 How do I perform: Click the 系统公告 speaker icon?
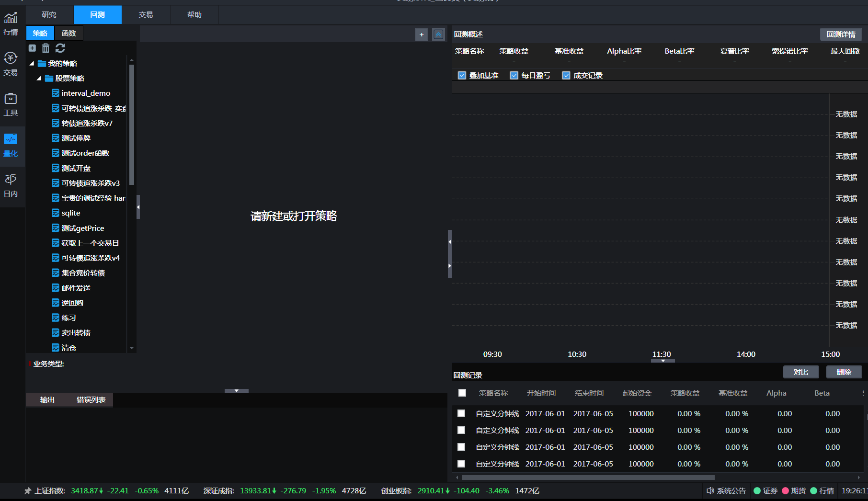[x=710, y=491]
